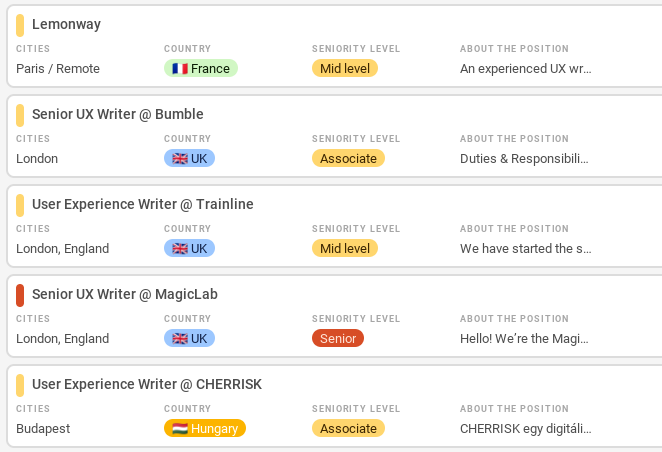Open User Experience Writer @ Trainline listing
The image size is (662, 452).
[x=142, y=204]
